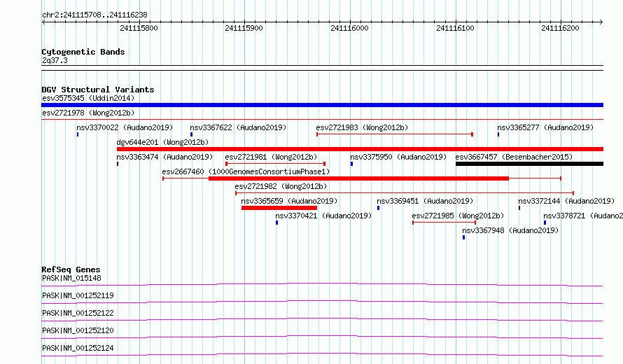623x364 pixels.
Task: Open esv2721978 (Wong2012b) variant label
Action: [88, 113]
